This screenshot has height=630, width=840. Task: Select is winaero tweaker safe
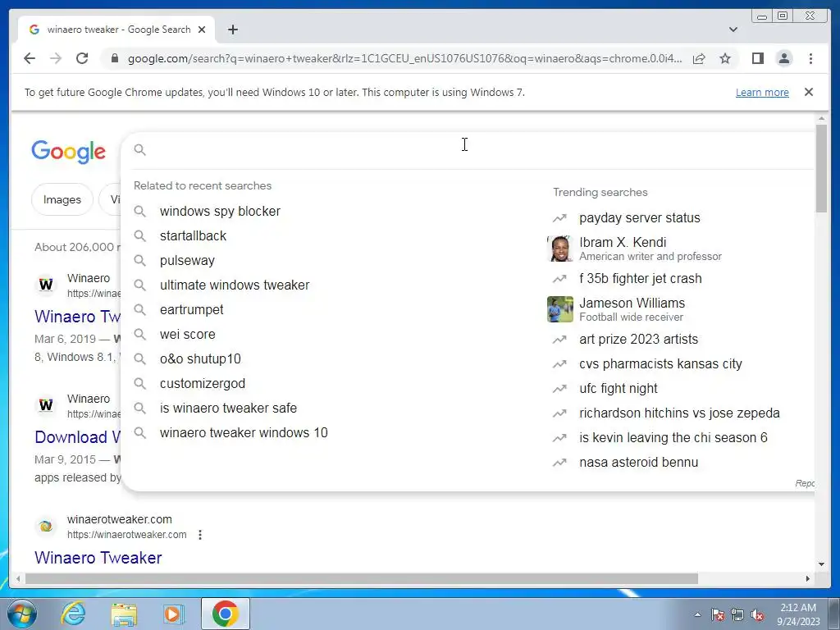228,409
